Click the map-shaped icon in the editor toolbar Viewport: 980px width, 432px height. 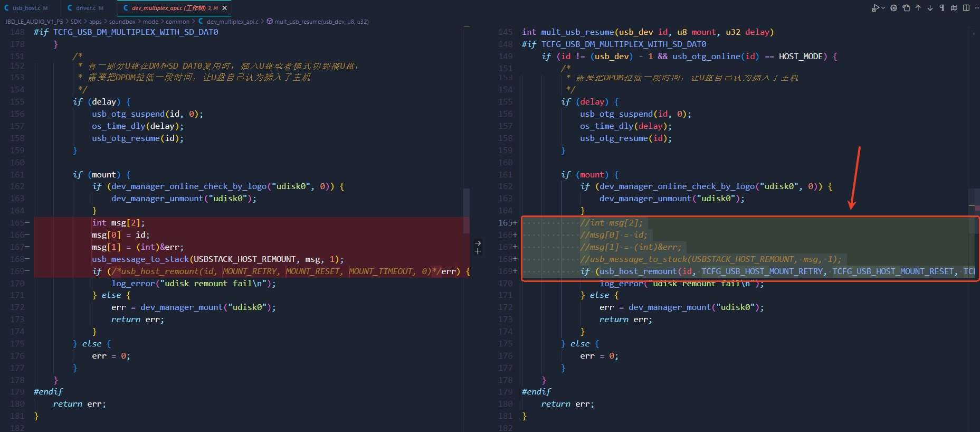[954, 8]
